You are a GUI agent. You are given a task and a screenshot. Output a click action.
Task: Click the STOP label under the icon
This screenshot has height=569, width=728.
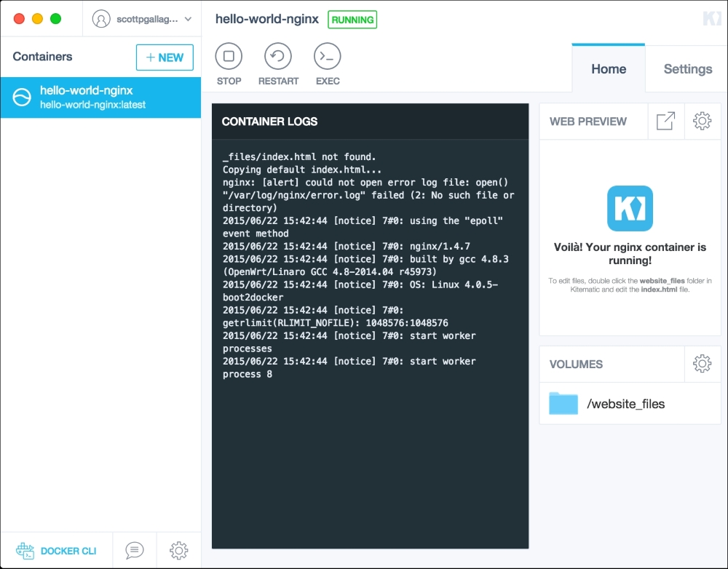[229, 81]
